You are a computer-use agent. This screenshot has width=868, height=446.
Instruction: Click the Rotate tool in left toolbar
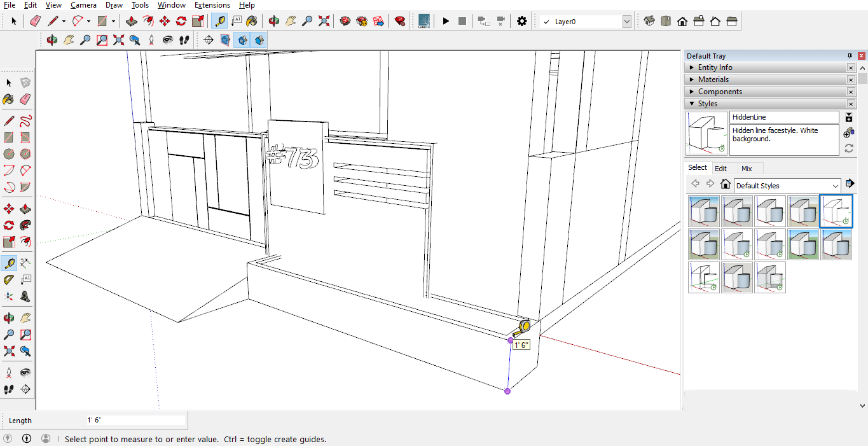(9, 225)
